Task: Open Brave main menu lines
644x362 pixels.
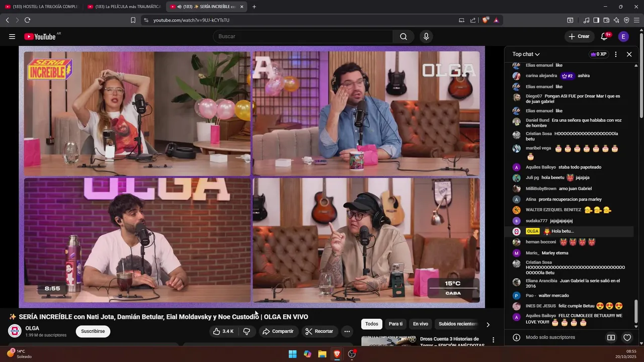Action: coord(637,20)
